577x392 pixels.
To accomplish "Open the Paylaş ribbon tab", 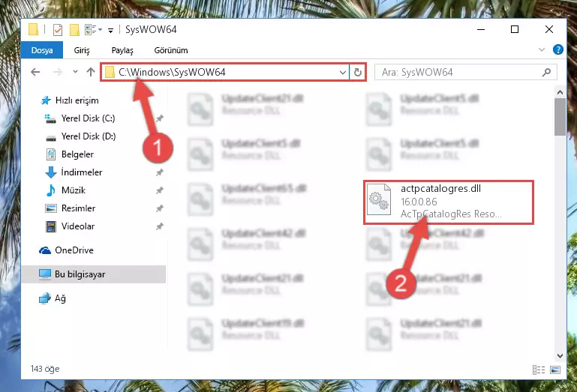I will (x=122, y=50).
